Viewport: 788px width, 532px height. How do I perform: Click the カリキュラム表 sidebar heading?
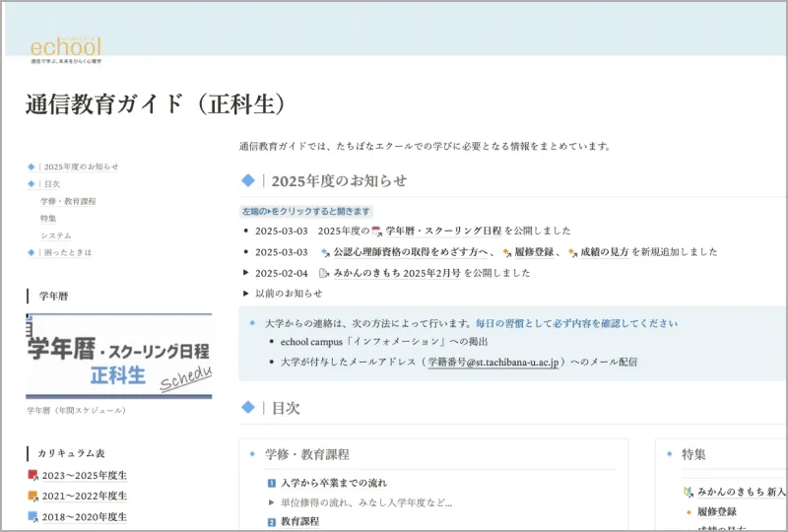tap(71, 453)
